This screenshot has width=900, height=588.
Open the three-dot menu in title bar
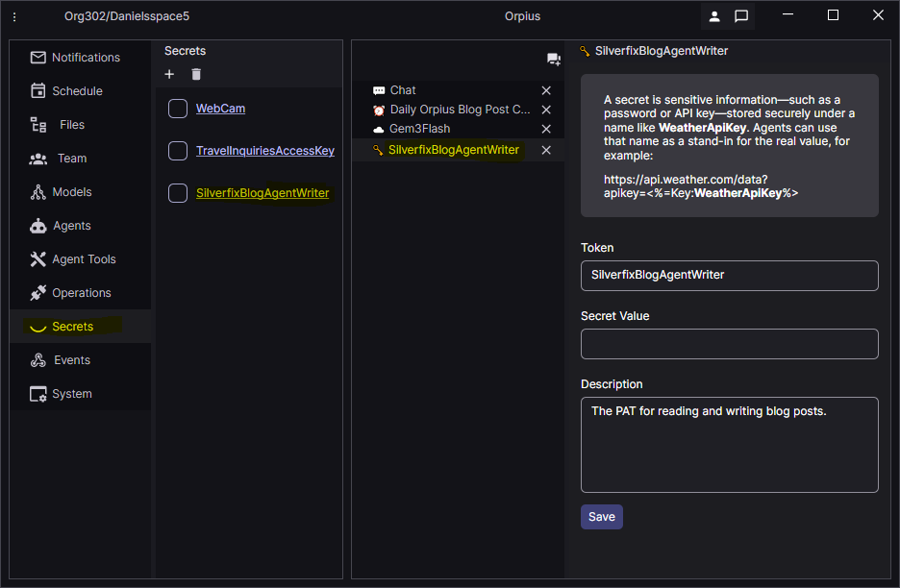tap(14, 16)
